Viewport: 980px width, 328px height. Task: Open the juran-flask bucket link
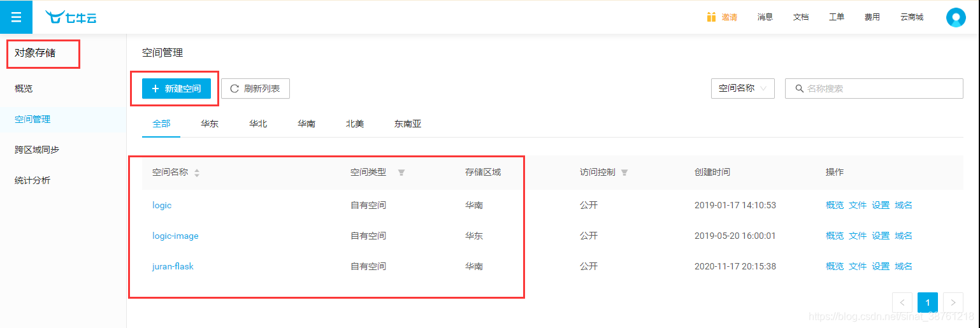173,266
